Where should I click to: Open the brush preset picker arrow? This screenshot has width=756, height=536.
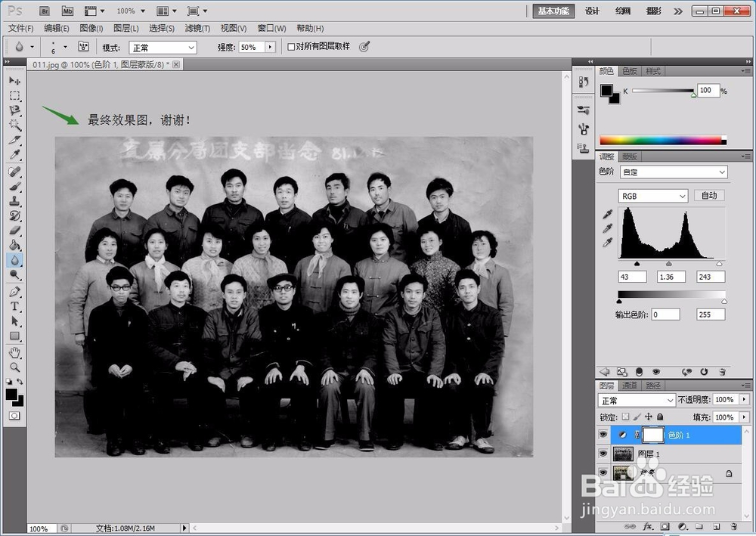[65, 47]
